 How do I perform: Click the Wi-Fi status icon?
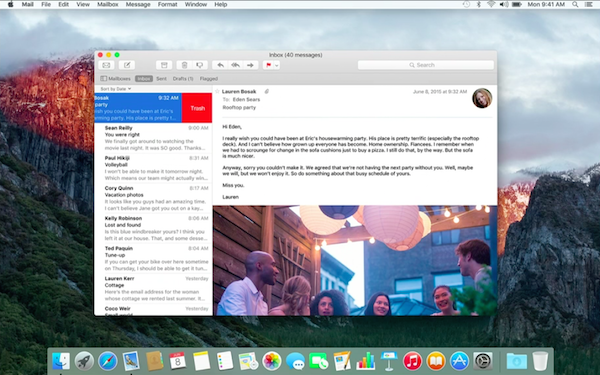[491, 5]
